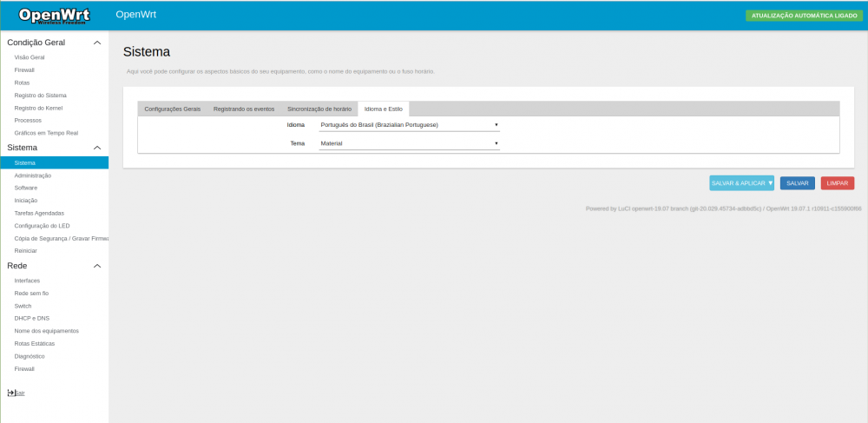Open the Tema theme dropdown
This screenshot has width=868, height=423.
(x=409, y=143)
